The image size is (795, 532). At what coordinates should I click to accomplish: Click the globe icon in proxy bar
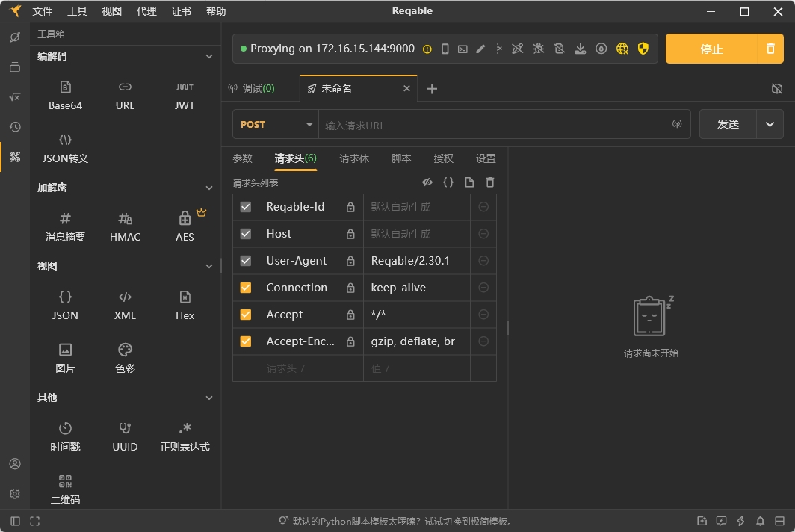pos(622,49)
